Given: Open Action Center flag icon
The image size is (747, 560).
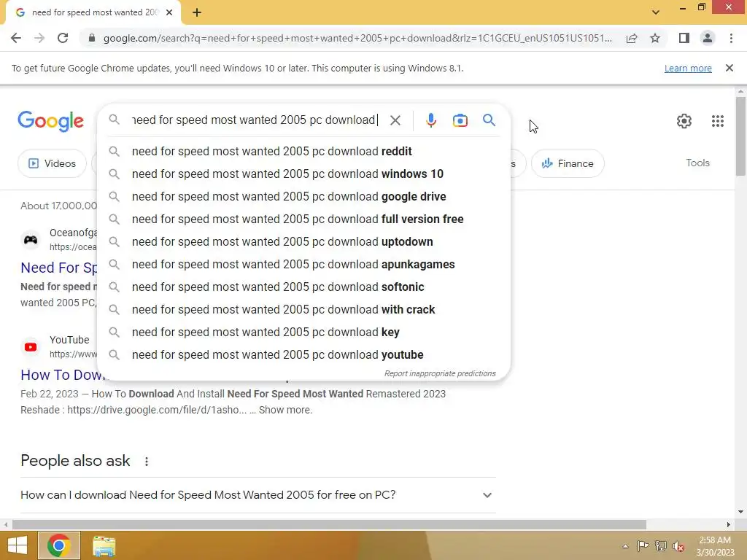Looking at the screenshot, I should tap(643, 545).
